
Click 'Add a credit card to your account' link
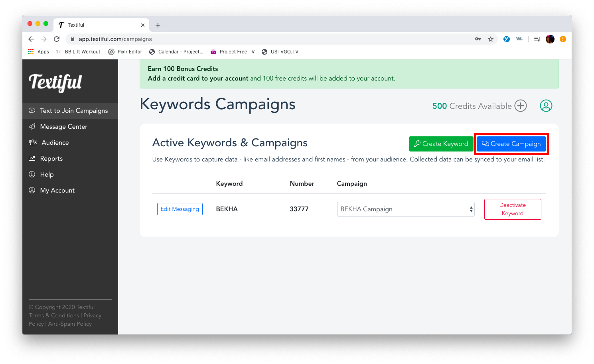(198, 79)
